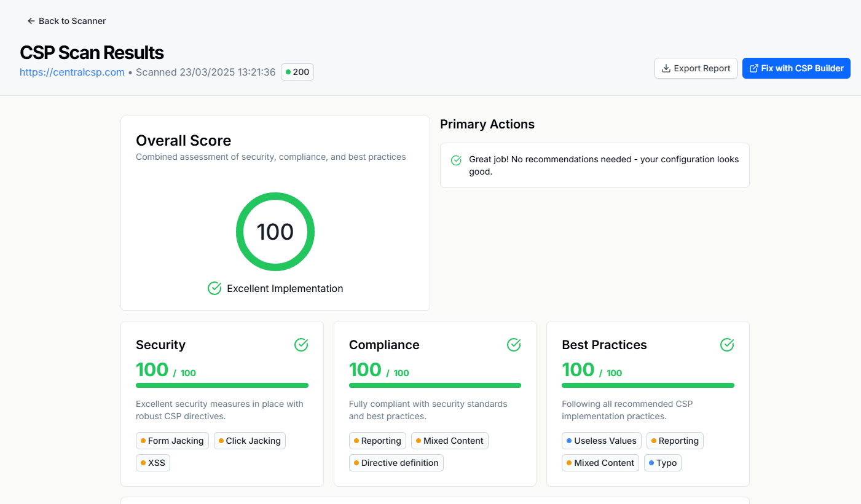Click the green checkmark beside Security

[x=301, y=345]
